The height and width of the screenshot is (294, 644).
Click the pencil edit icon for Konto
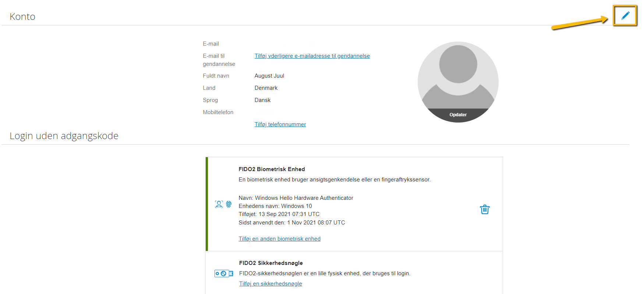pyautogui.click(x=625, y=15)
